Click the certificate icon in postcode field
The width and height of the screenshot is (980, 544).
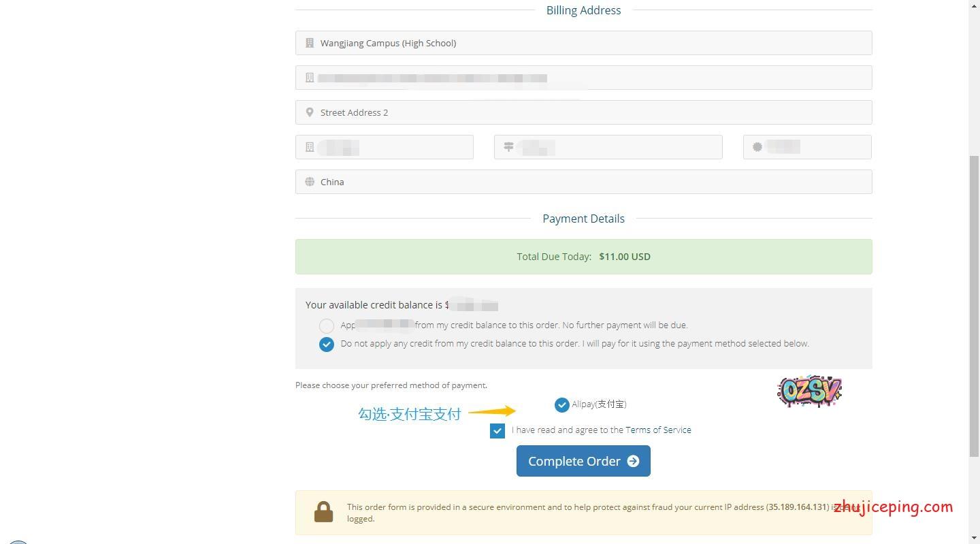click(x=757, y=147)
